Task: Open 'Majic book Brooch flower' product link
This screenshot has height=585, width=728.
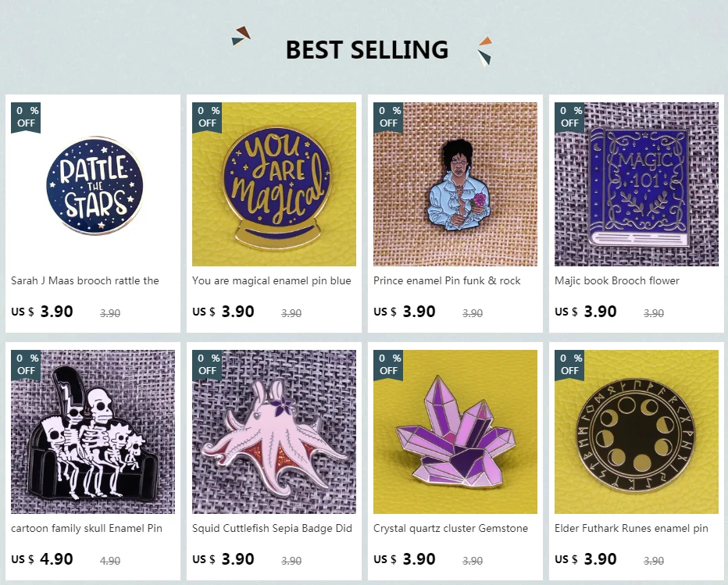Action: pos(617,281)
